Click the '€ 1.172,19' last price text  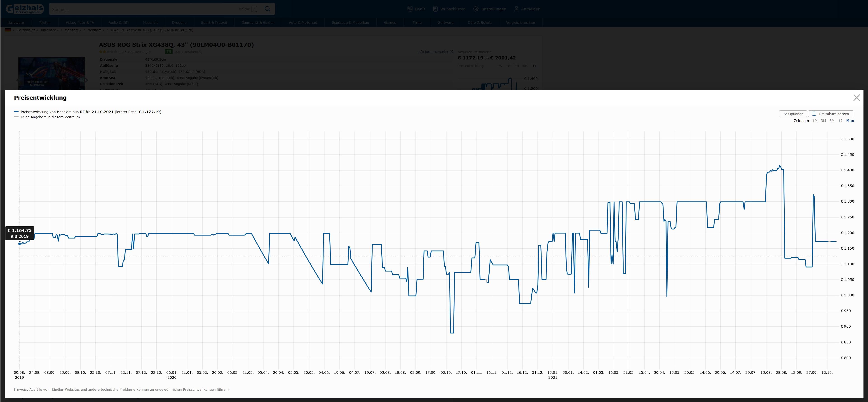tap(149, 112)
